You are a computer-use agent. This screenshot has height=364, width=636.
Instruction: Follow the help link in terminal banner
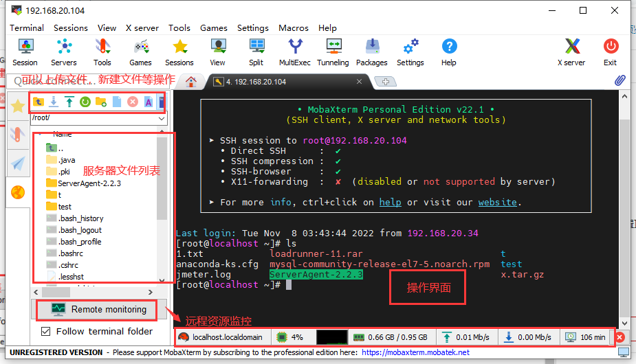click(x=391, y=203)
